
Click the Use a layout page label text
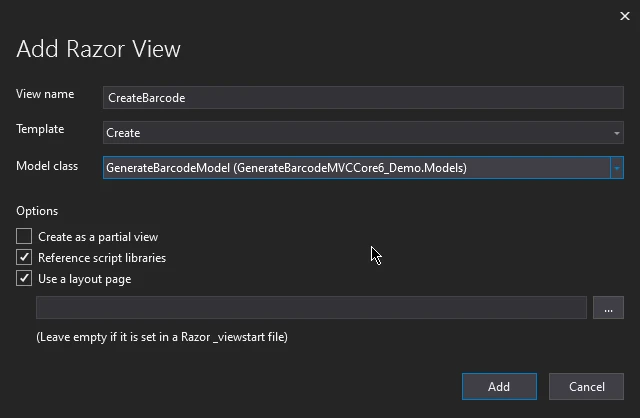84,279
